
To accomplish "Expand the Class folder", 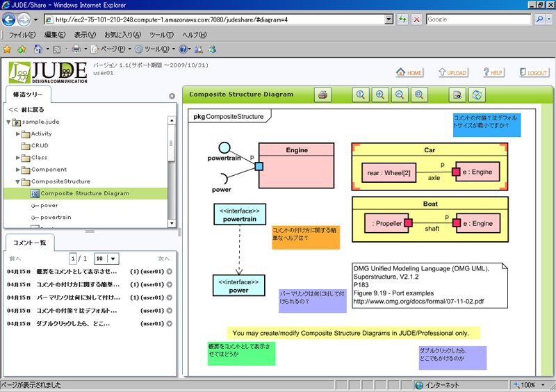I will click(x=18, y=158).
